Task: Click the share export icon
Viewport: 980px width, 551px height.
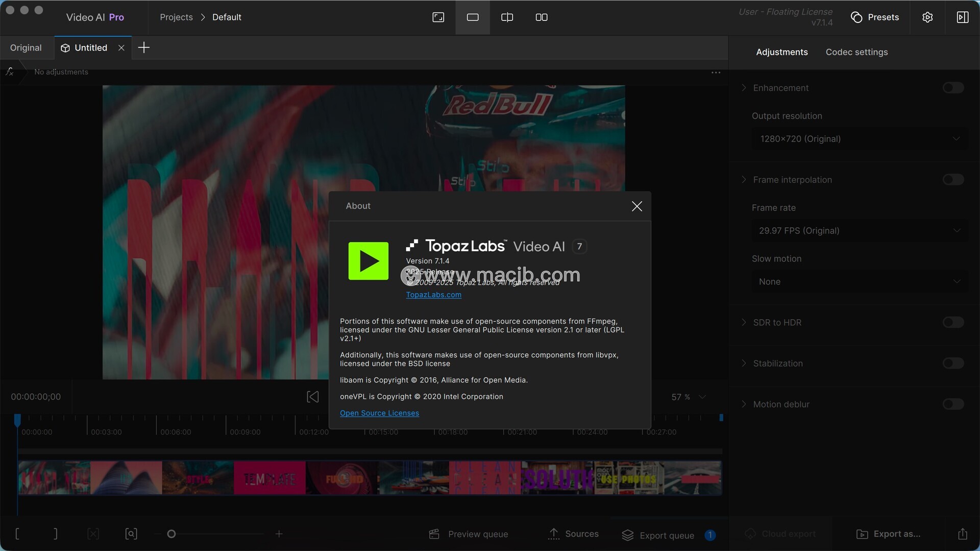Action: coord(963,534)
